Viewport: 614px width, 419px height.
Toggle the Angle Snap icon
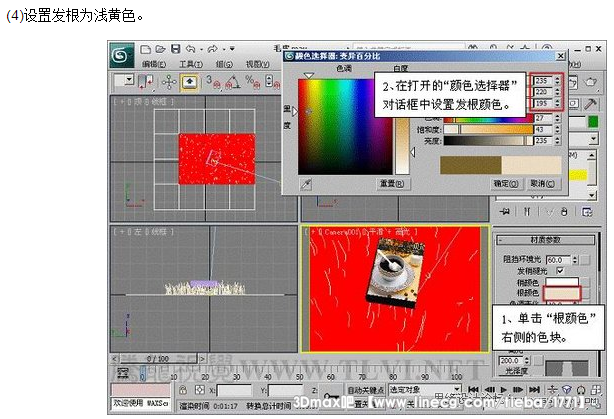tap(233, 81)
